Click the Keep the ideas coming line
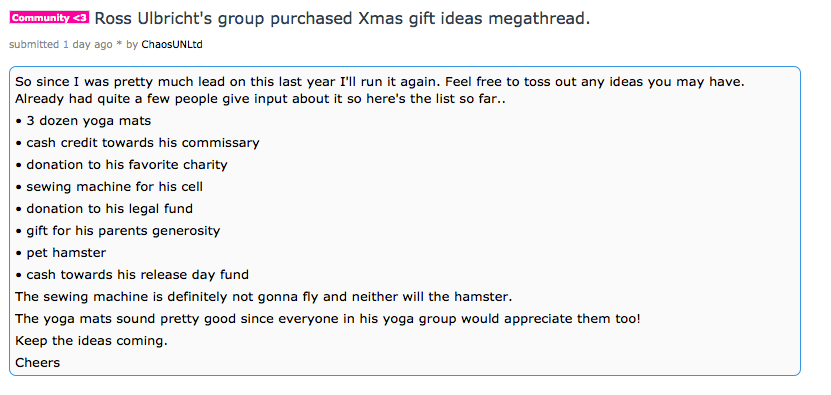 tap(91, 340)
